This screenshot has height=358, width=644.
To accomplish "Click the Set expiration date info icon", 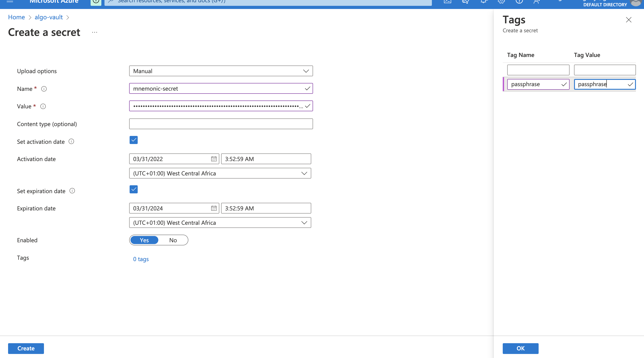I will (72, 191).
